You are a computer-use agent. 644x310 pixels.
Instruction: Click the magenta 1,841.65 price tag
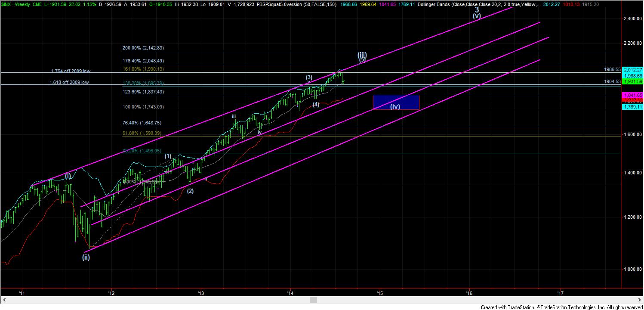[632, 95]
